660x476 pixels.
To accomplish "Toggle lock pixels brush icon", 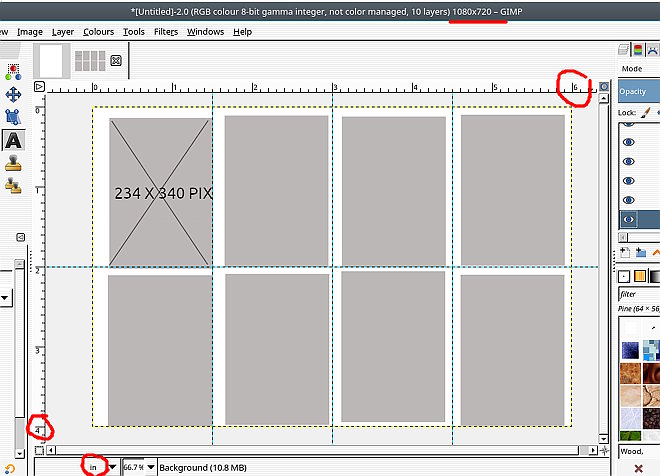I will 646,112.
